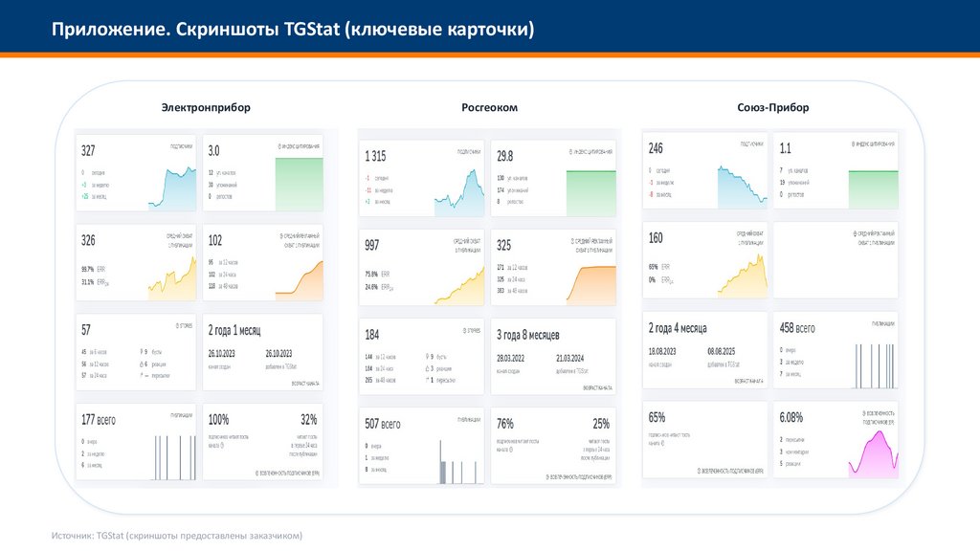This screenshot has width=980, height=551.
Task: Open the bar chart beside '177 всего'
Action: [175, 457]
